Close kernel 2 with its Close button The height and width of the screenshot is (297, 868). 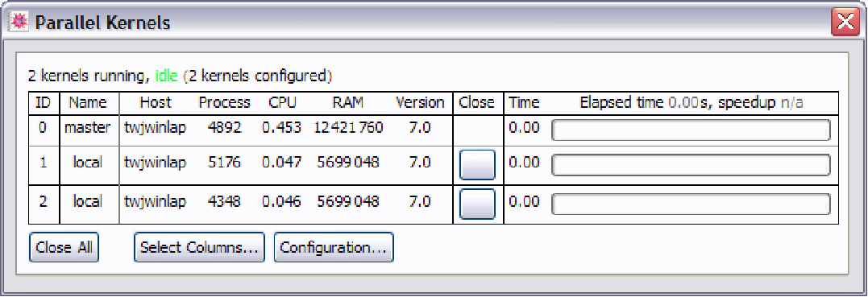click(x=478, y=204)
